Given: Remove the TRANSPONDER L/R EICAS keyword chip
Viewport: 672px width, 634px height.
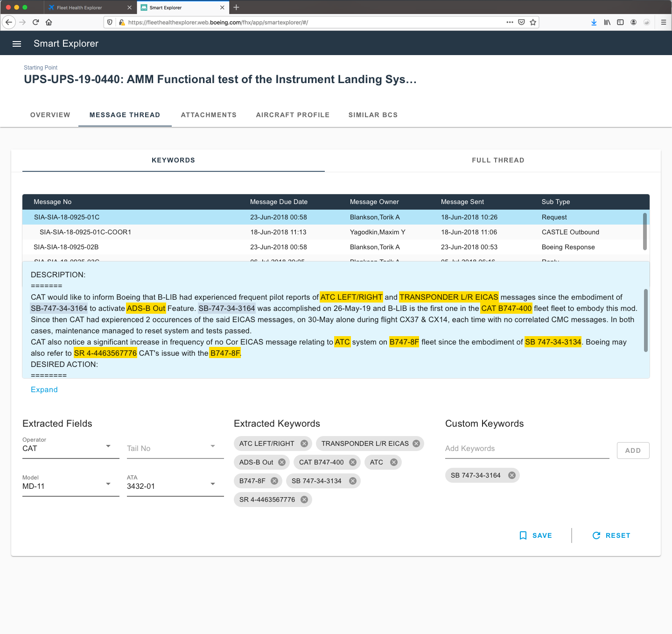Looking at the screenshot, I should [416, 444].
